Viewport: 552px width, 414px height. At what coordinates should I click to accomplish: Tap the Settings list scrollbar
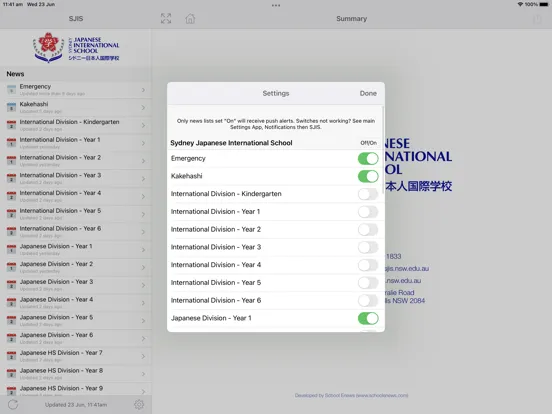click(383, 150)
